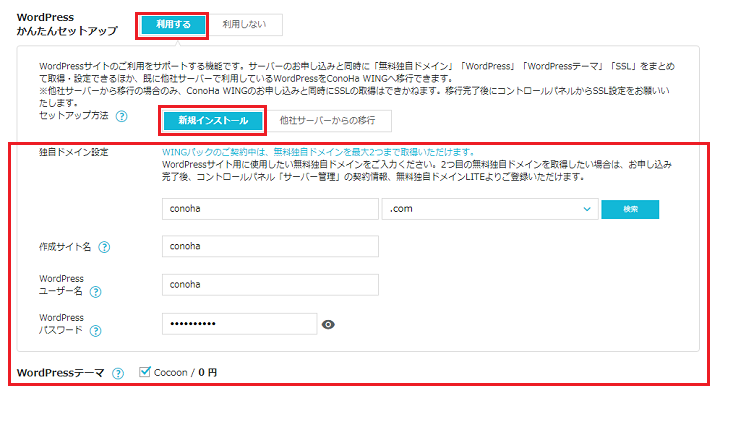Open help icon next to WordPress ユーザー名
Image resolution: width=741 pixels, height=424 pixels.
(x=95, y=292)
